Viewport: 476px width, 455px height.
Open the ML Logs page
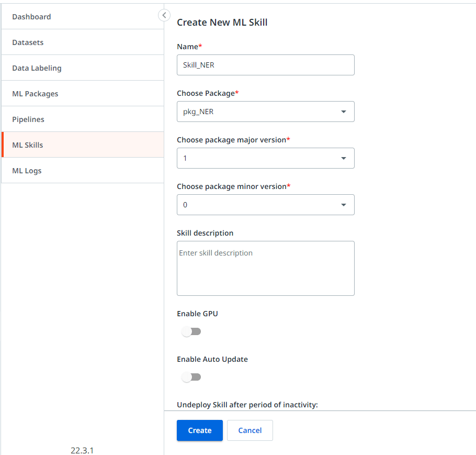tap(83, 171)
